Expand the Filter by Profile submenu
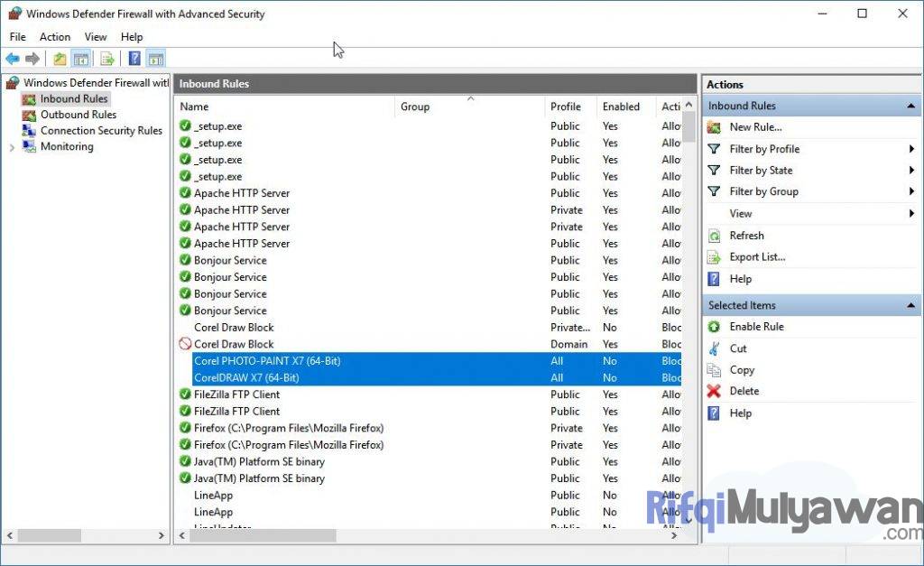The height and width of the screenshot is (566, 924). coord(910,148)
